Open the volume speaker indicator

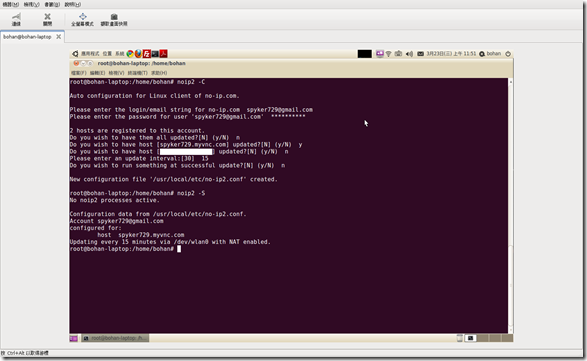coord(409,54)
